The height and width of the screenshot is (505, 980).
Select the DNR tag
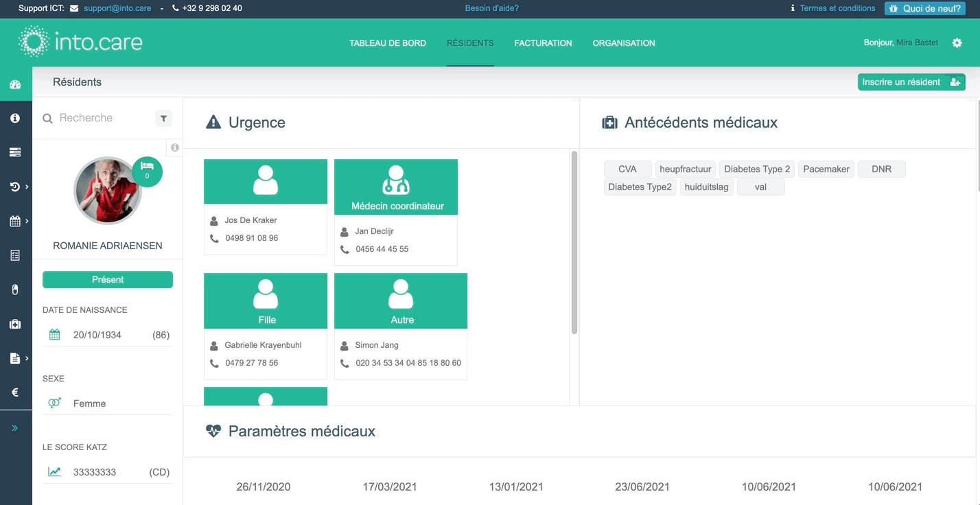pyautogui.click(x=882, y=169)
